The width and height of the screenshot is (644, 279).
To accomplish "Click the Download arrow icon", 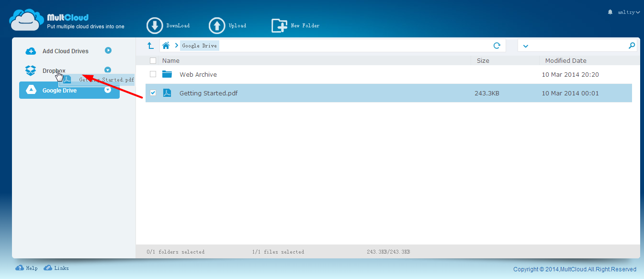I will coord(155,26).
